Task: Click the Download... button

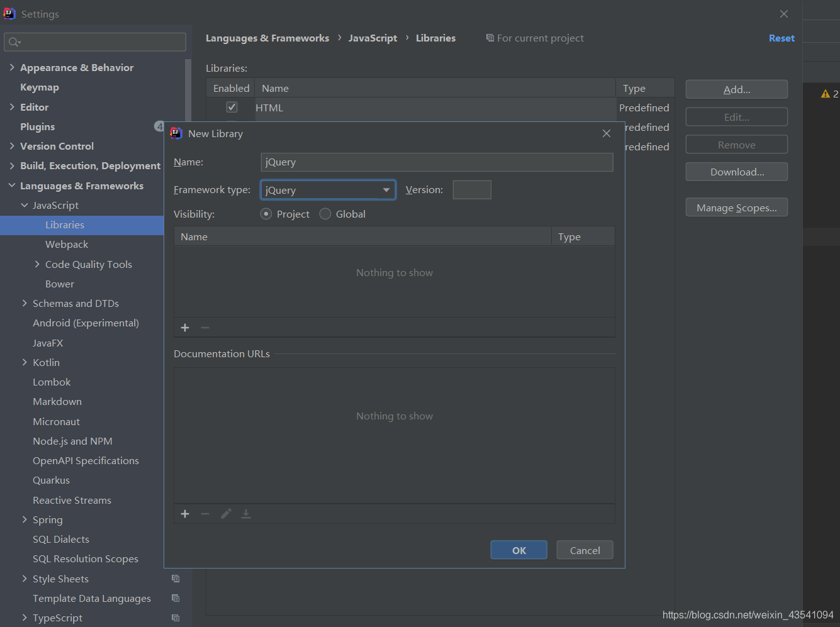Action: pyautogui.click(x=737, y=172)
